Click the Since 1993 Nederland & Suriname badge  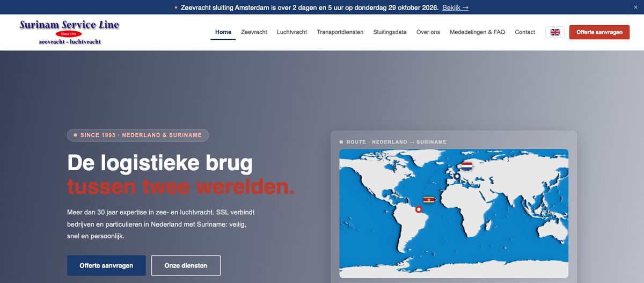click(138, 135)
